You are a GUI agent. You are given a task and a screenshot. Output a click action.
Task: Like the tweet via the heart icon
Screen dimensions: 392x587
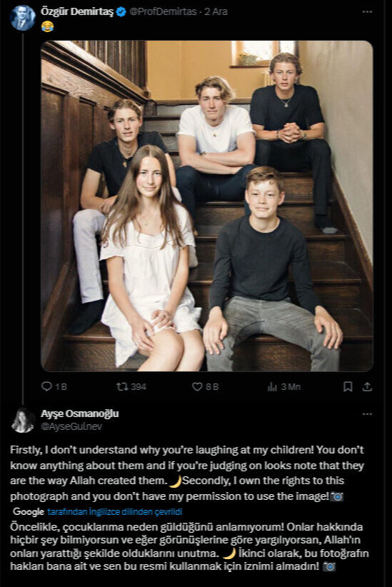click(x=197, y=386)
